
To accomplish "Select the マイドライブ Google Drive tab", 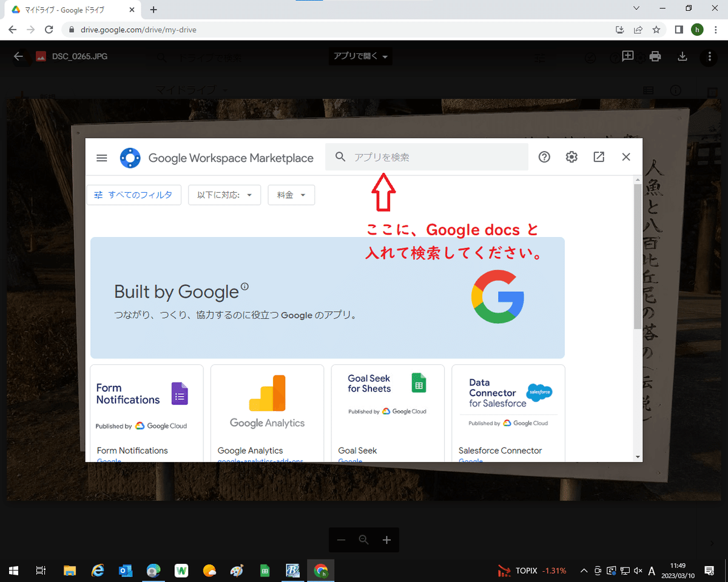I will [x=72, y=10].
